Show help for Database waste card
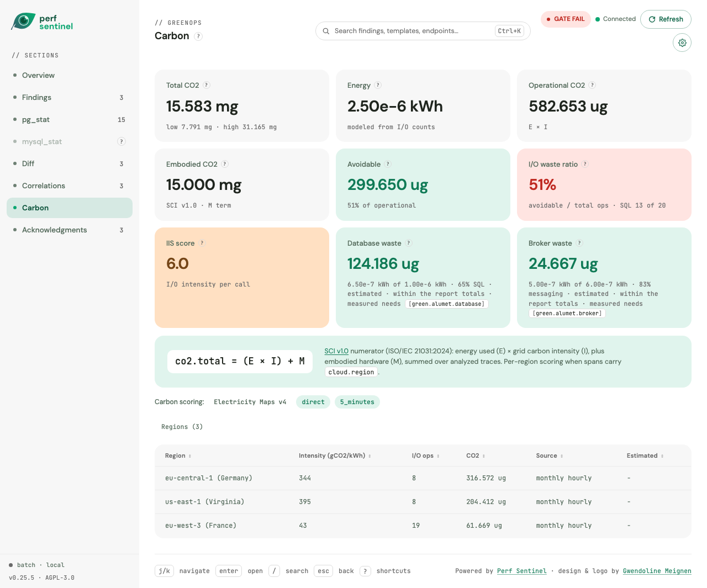707x588 pixels. (x=409, y=243)
